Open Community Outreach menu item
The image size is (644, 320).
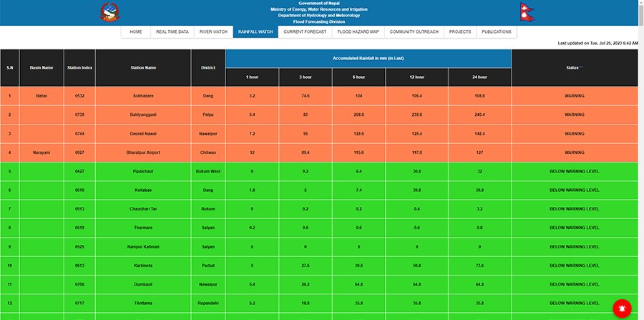click(414, 32)
